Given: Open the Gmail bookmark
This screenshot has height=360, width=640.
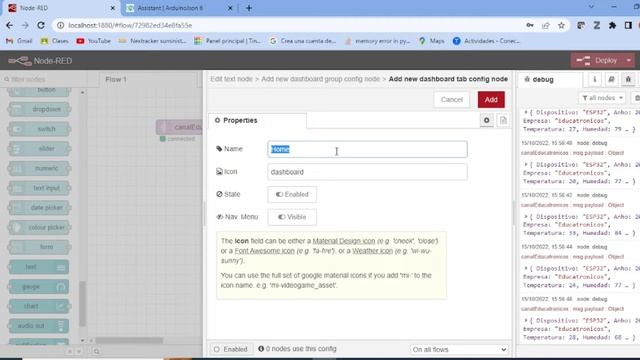Looking at the screenshot, I should pyautogui.click(x=19, y=41).
